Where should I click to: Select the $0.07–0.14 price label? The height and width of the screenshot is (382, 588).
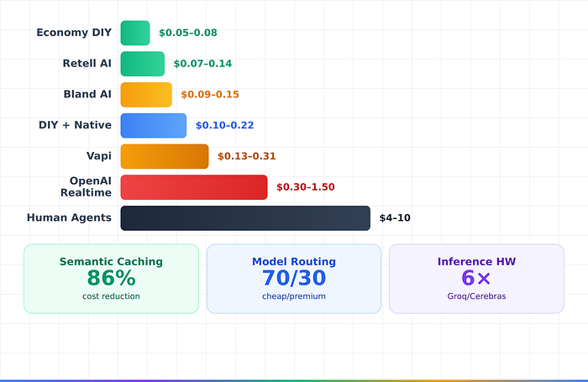coord(202,64)
